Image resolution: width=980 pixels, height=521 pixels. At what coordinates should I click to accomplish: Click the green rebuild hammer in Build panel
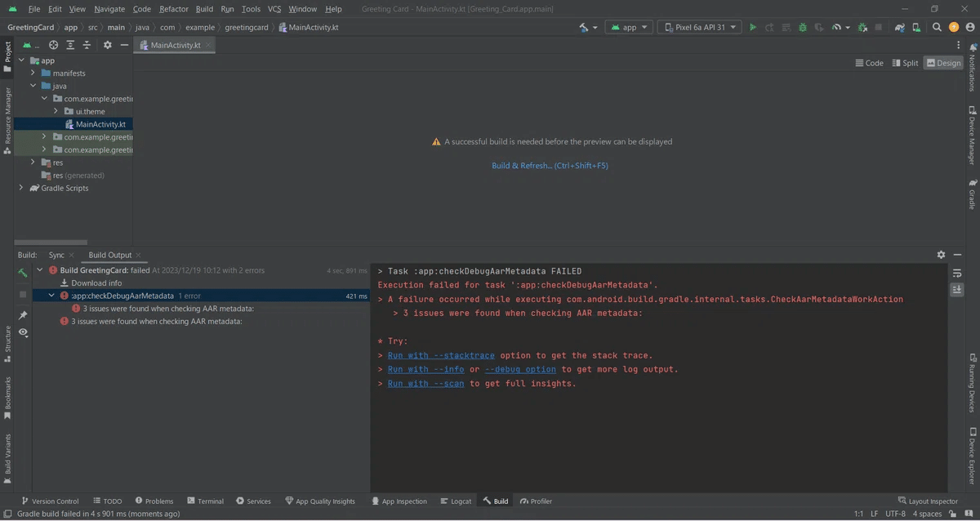click(23, 273)
